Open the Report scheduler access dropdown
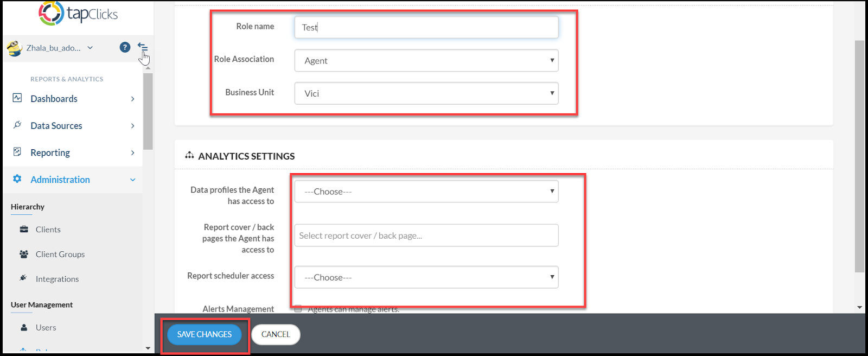 426,277
